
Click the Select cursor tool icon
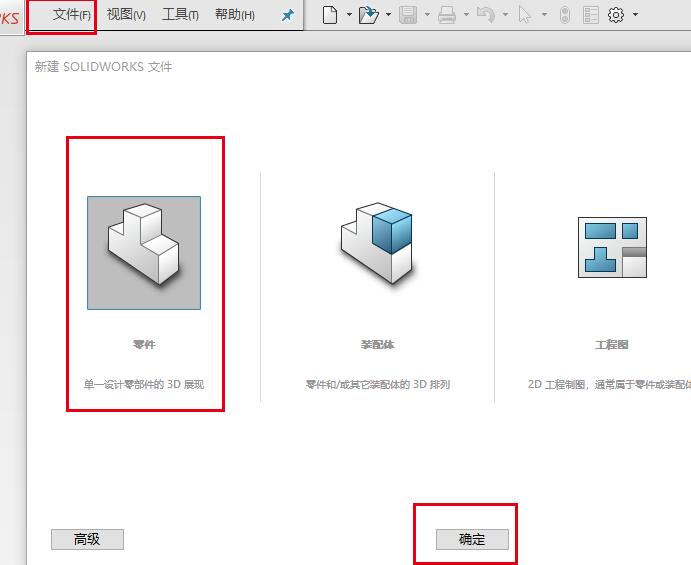pos(524,15)
